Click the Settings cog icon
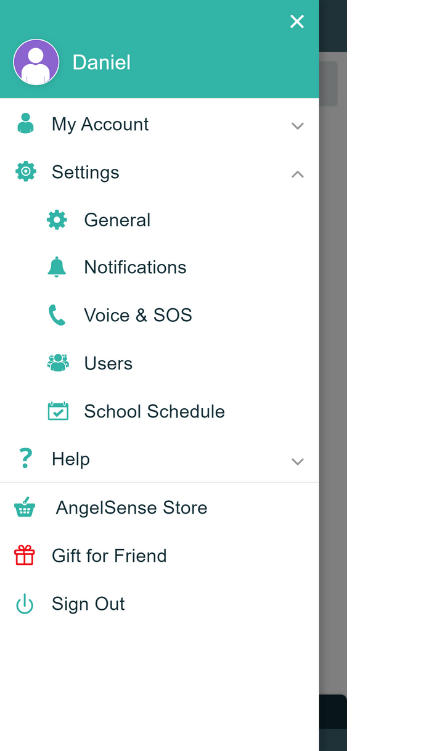 [x=25, y=171]
